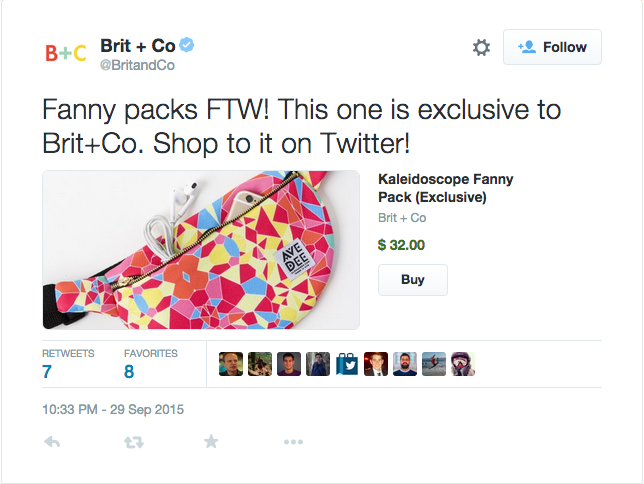The image size is (644, 484).
Task: Click the first user avatar in favoriters row
Action: [x=230, y=364]
